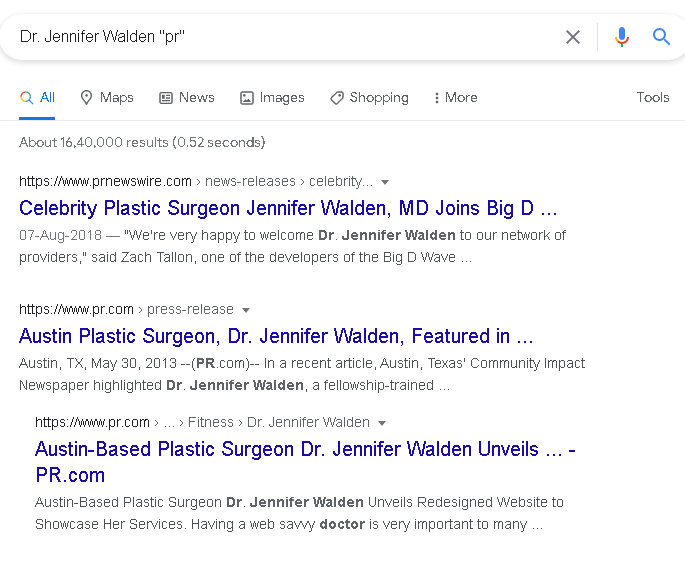Click the 'About 16,40,000 results' text
Image resolution: width=685 pixels, height=564 pixels.
pyautogui.click(x=142, y=142)
